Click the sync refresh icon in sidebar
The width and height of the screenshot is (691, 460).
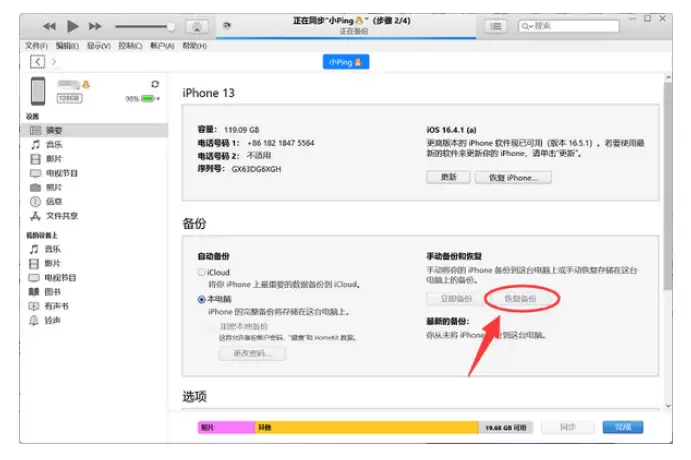(155, 84)
